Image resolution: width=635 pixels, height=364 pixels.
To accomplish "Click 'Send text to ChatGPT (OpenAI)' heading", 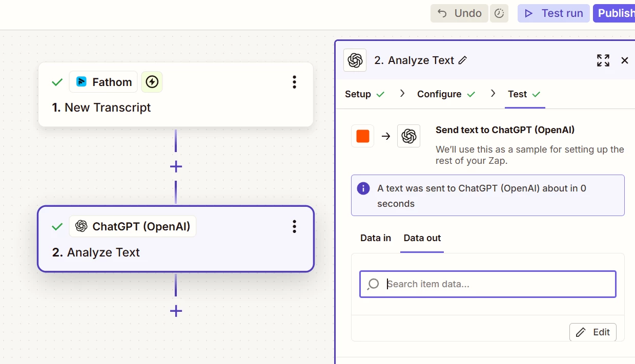I will (505, 130).
